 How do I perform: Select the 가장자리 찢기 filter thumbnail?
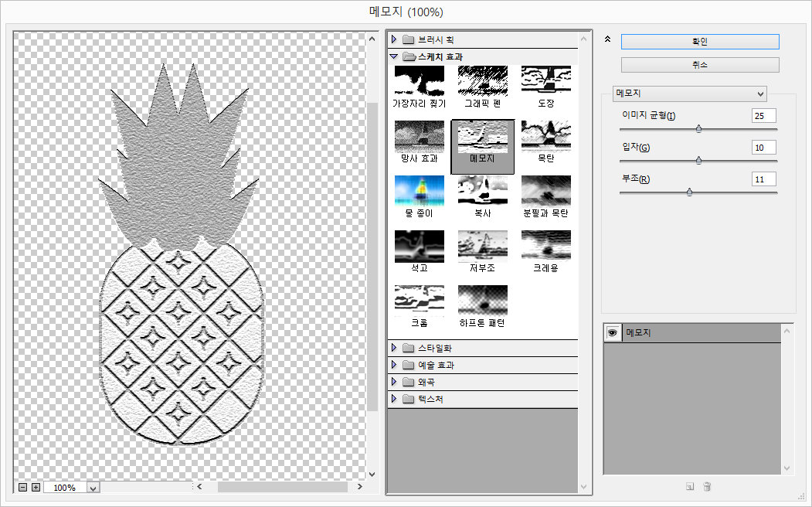tap(419, 80)
